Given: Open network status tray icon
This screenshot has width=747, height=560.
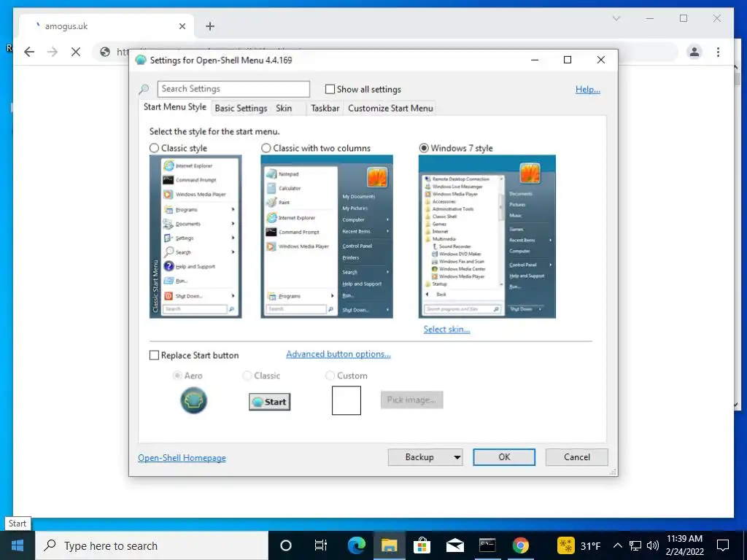Looking at the screenshot, I should 635,545.
